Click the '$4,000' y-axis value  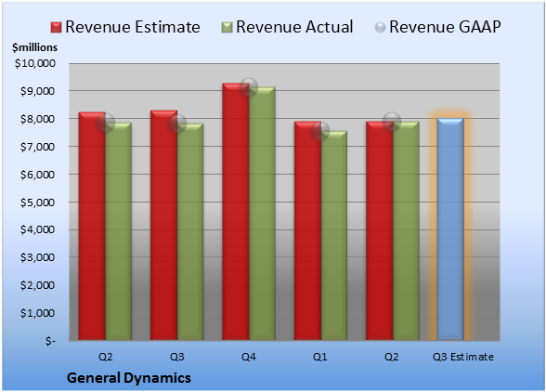click(37, 229)
